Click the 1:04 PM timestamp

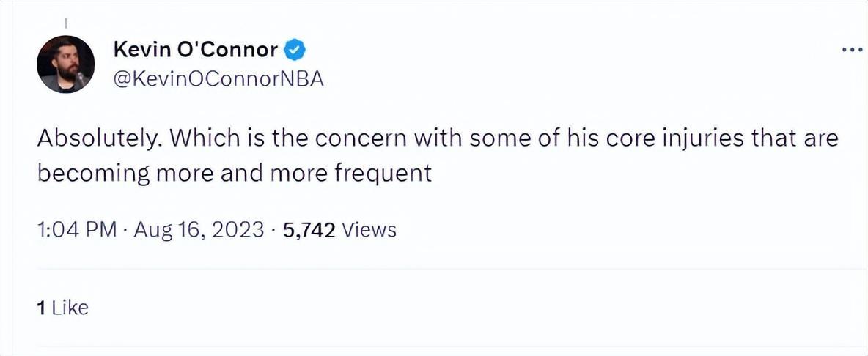click(x=76, y=230)
